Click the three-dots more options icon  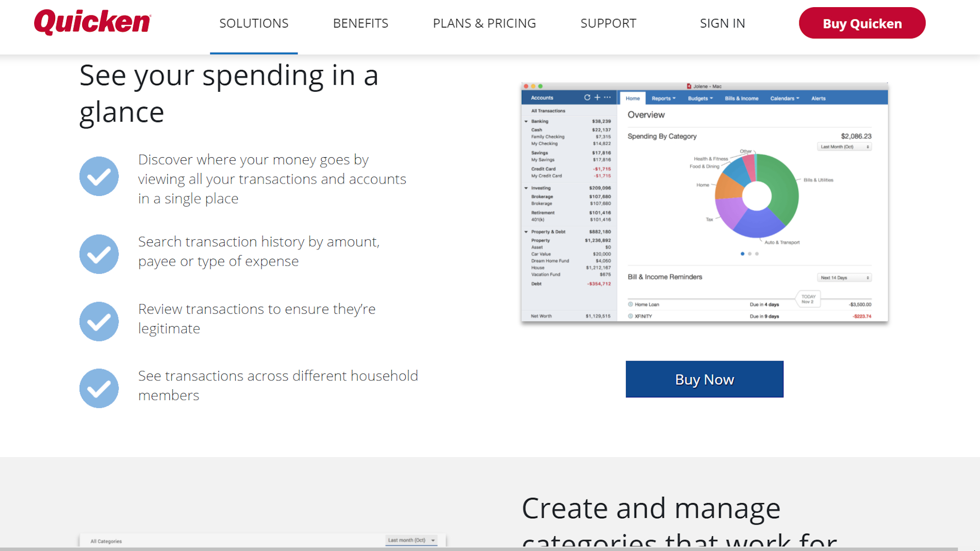coord(607,97)
